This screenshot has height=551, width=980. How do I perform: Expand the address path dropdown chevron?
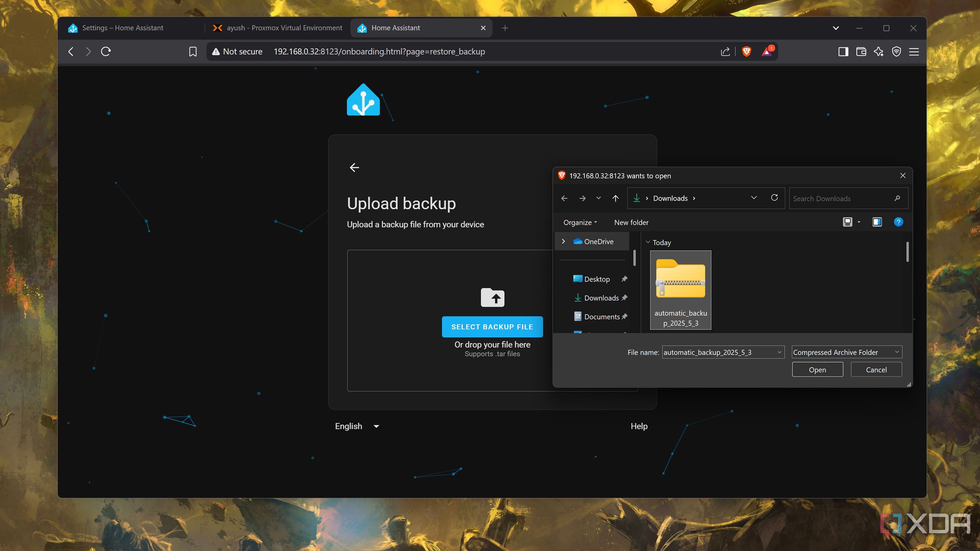pos(754,198)
